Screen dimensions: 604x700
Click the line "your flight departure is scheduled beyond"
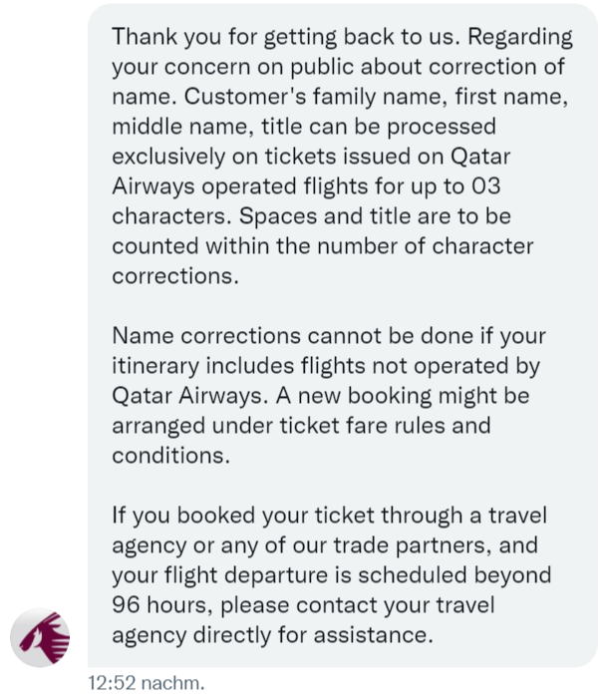pos(332,575)
